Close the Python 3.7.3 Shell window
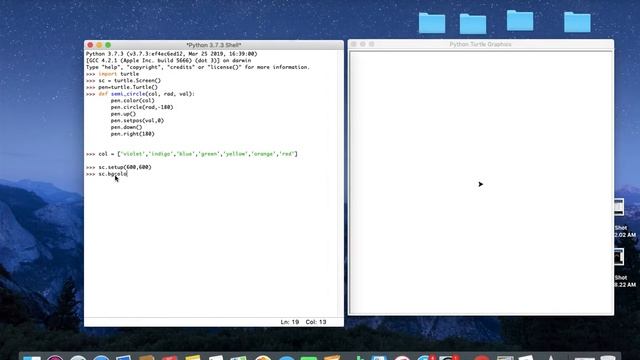Image resolution: width=640 pixels, height=360 pixels. tap(90, 45)
